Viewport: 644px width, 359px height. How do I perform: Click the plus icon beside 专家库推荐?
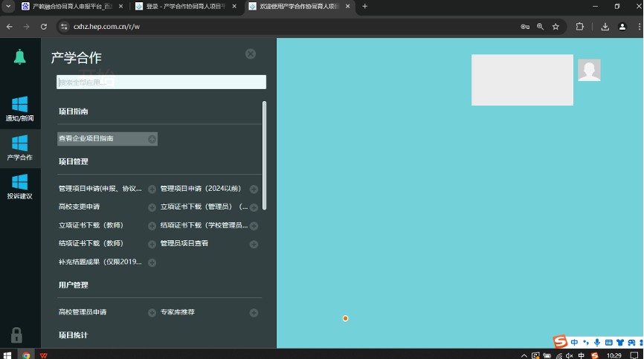(254, 313)
